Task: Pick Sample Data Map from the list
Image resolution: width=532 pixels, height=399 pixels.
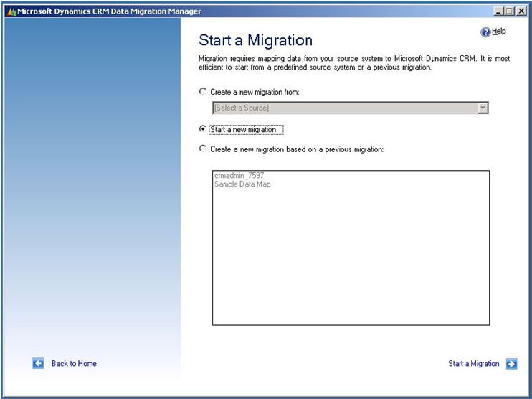Action: tap(242, 184)
